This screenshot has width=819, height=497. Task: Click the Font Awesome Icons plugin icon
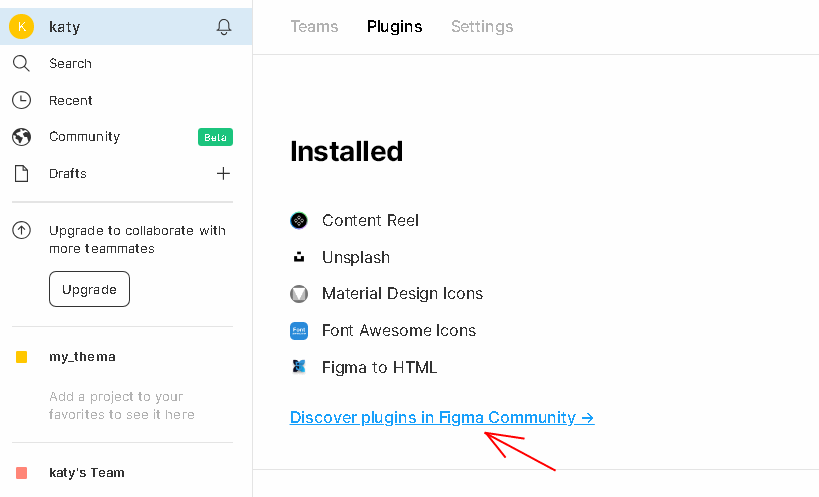pos(299,331)
